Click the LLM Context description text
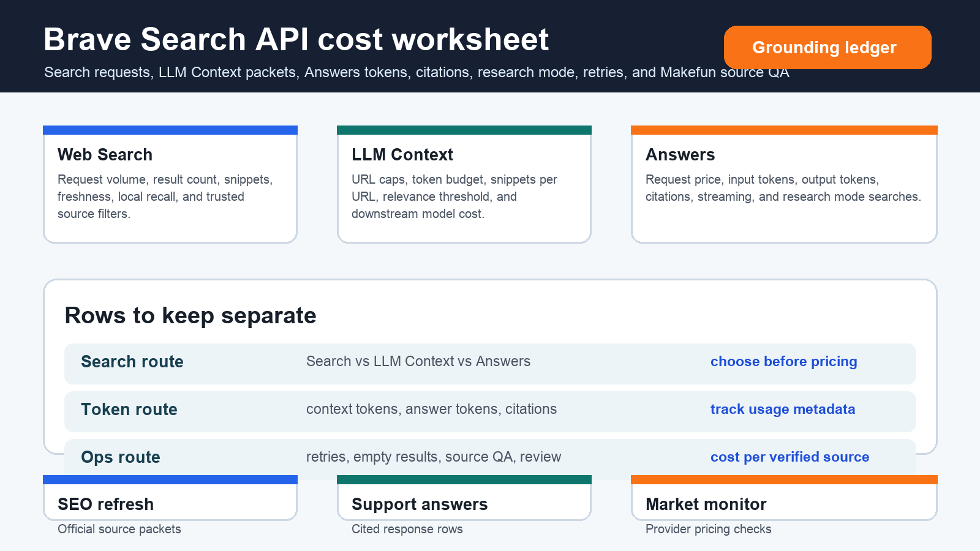980x551 pixels. tap(454, 197)
